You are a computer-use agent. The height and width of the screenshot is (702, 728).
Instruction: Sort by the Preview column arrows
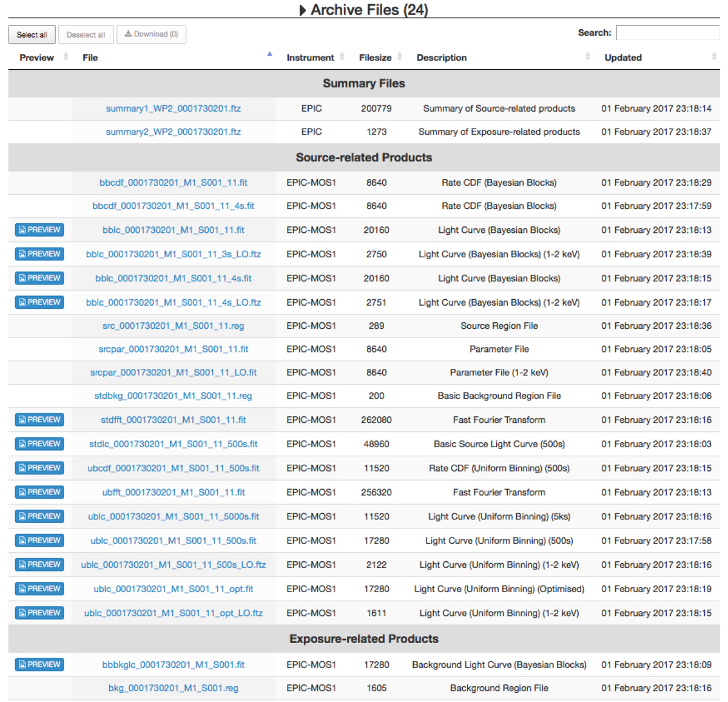66,57
